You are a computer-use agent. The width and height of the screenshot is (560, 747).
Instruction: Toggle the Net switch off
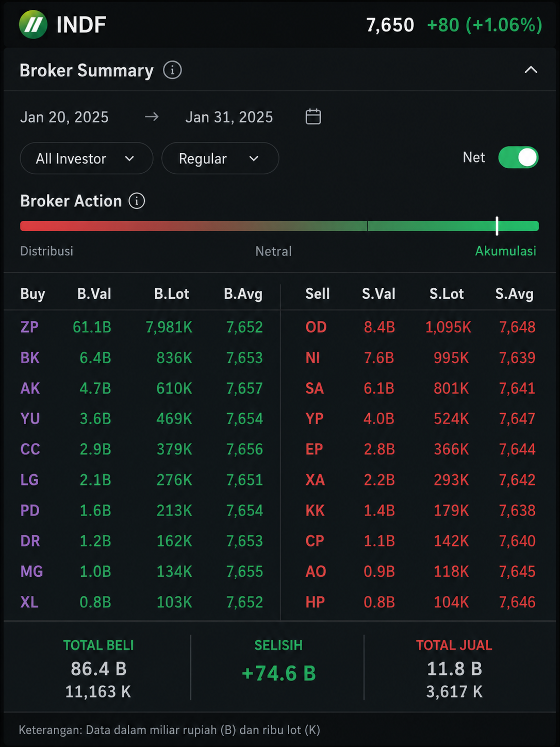[518, 157]
